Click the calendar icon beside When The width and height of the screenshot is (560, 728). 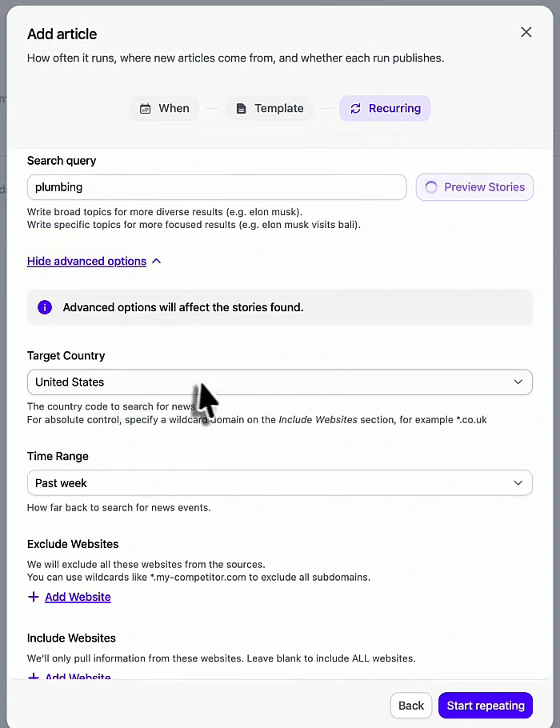click(146, 109)
